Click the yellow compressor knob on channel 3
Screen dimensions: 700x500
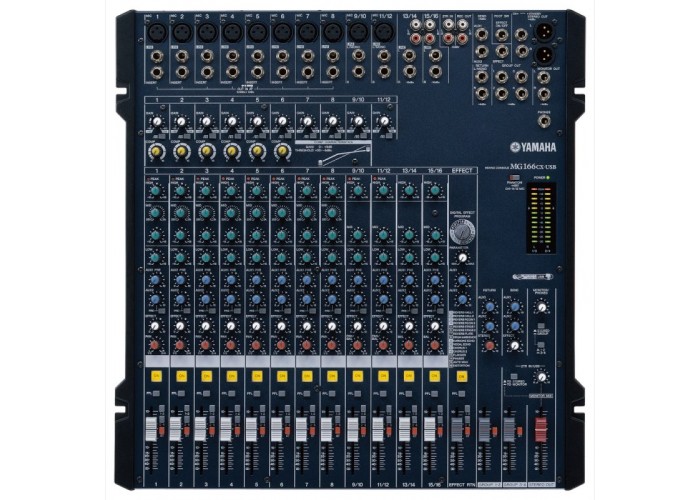(x=206, y=151)
